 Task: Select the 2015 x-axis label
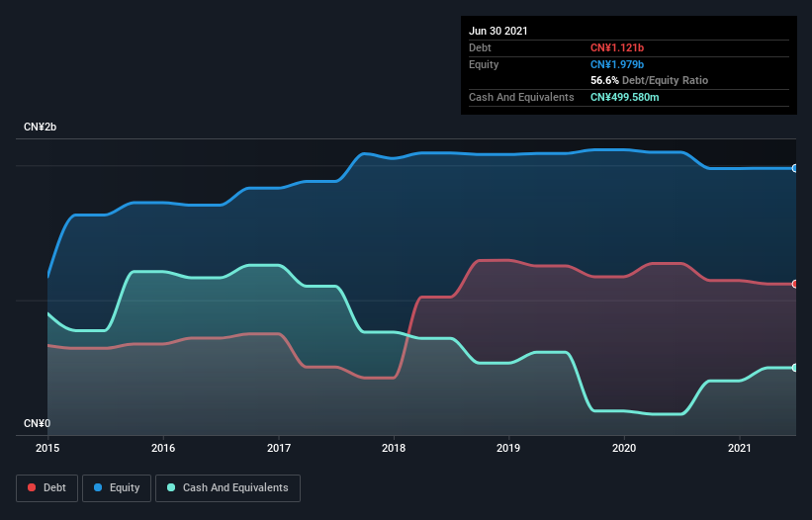click(x=47, y=448)
